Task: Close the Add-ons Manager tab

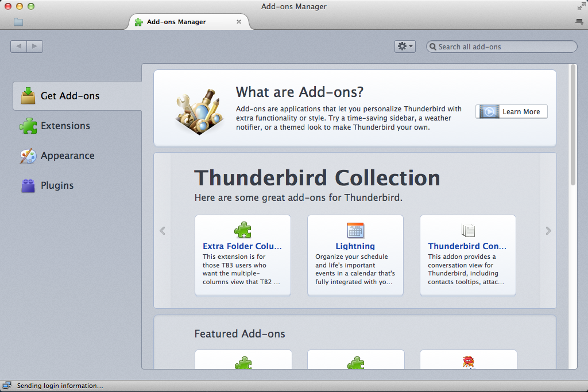Action: 238,22
